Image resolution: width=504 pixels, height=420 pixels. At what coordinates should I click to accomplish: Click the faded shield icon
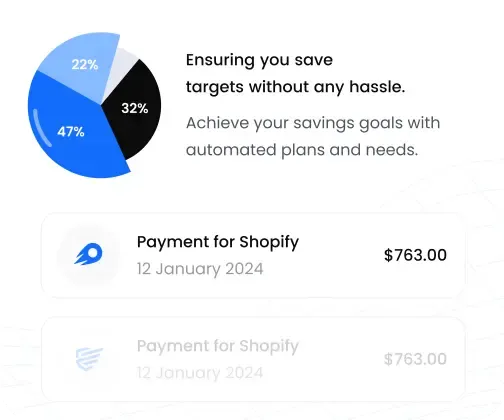(89, 359)
